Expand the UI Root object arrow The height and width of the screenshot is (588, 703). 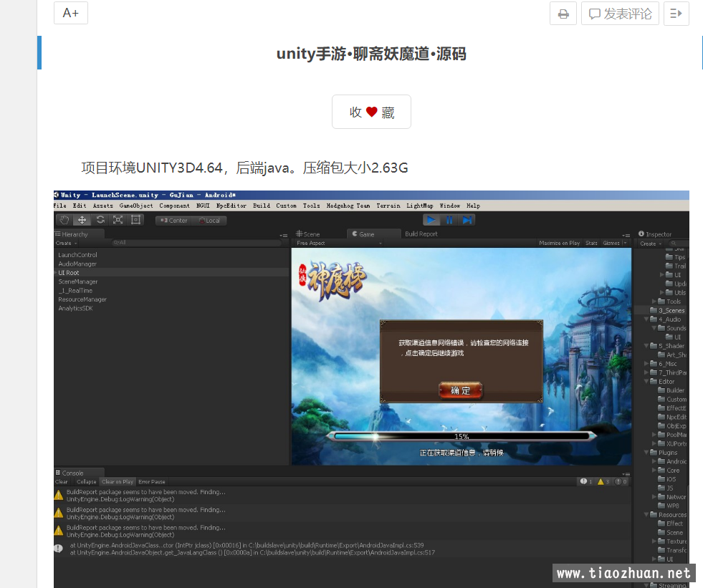click(56, 273)
